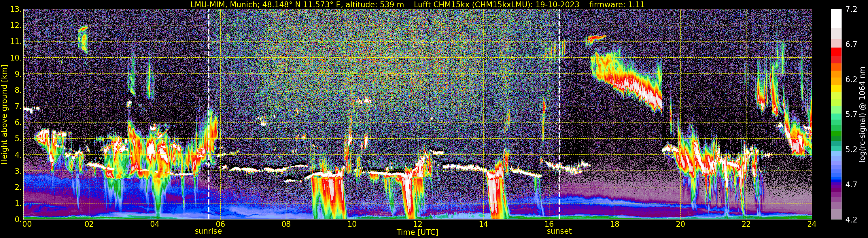The image size is (868, 238).
Task: Click the height axis tick label 11
Action: [16, 42]
